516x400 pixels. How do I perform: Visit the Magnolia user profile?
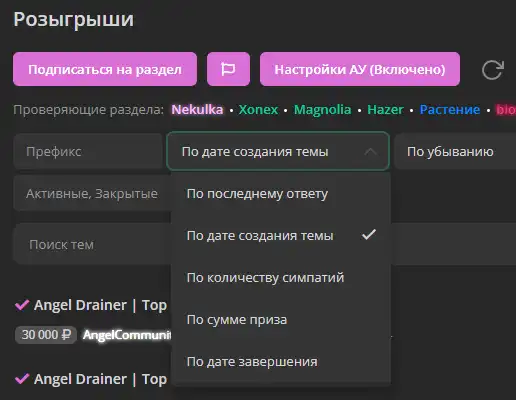(x=322, y=109)
